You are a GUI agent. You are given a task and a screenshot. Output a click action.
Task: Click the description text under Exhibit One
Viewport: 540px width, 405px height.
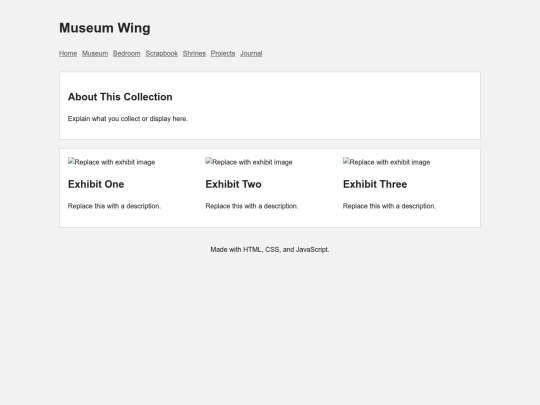coord(114,206)
